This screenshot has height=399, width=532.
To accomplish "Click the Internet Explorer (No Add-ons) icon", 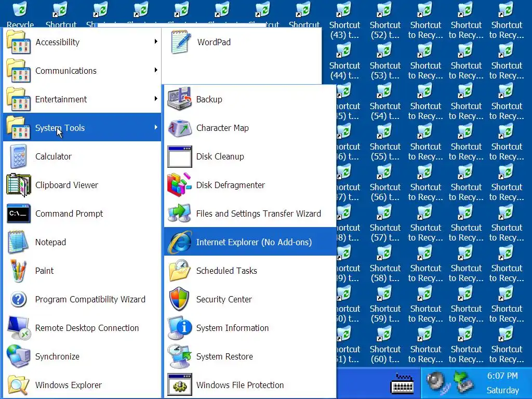I will click(179, 242).
